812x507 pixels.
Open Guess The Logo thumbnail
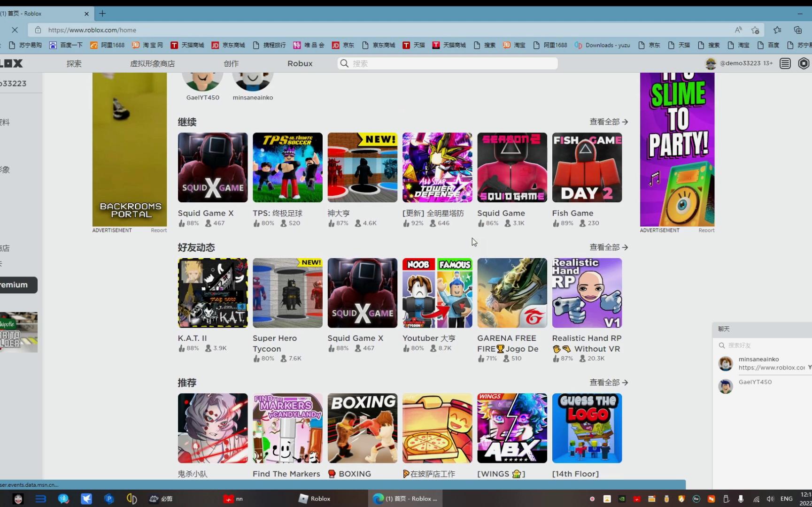[x=587, y=428]
